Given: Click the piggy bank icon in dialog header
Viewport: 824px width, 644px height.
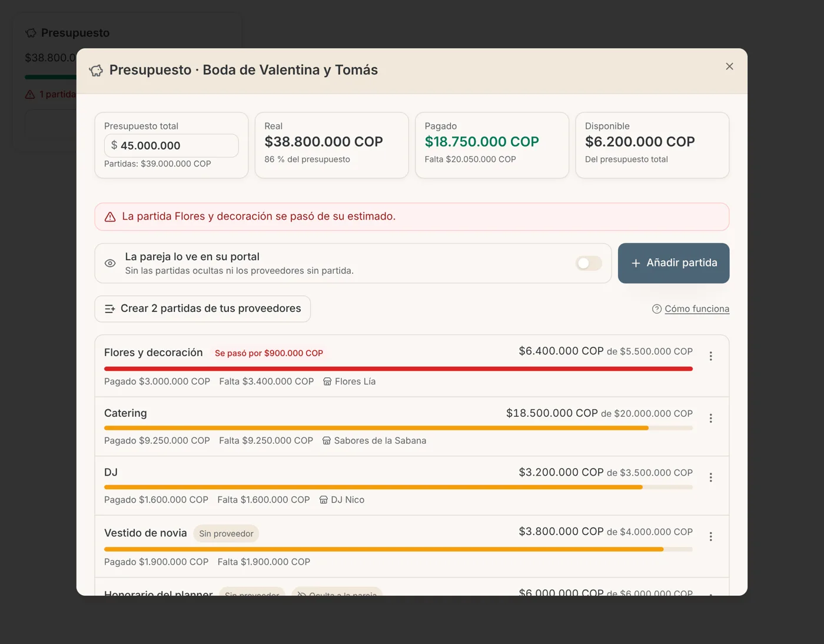Looking at the screenshot, I should coord(96,71).
